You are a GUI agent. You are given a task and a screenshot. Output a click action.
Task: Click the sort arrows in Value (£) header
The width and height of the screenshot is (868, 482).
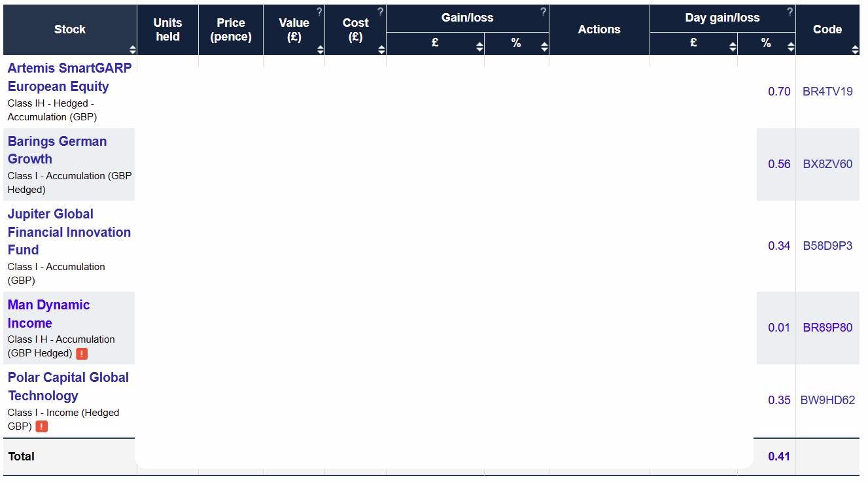320,50
